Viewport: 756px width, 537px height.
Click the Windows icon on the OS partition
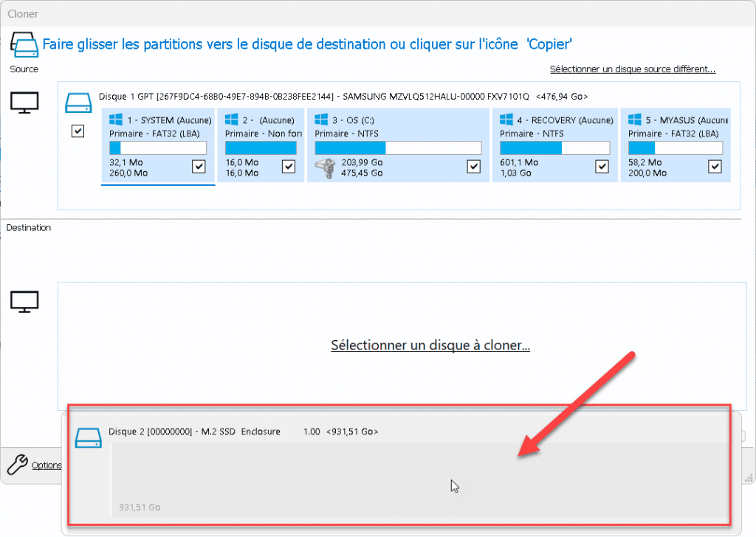(x=320, y=118)
